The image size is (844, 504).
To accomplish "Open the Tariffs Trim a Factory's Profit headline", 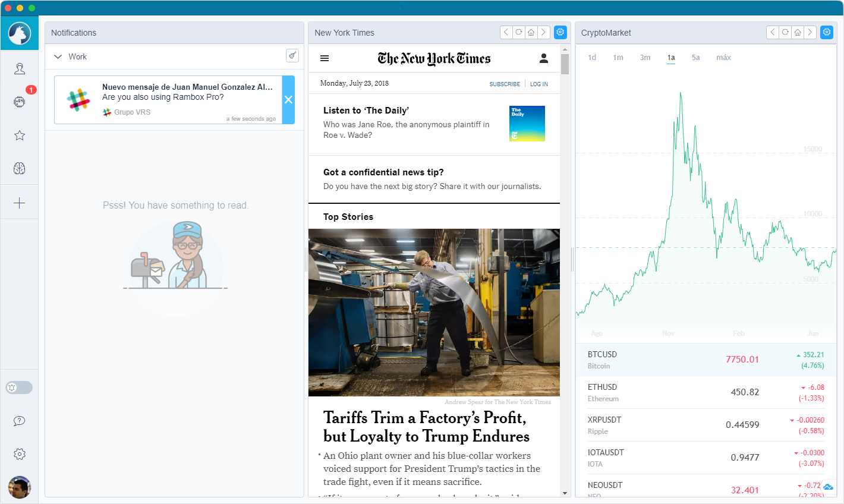I will coord(426,427).
